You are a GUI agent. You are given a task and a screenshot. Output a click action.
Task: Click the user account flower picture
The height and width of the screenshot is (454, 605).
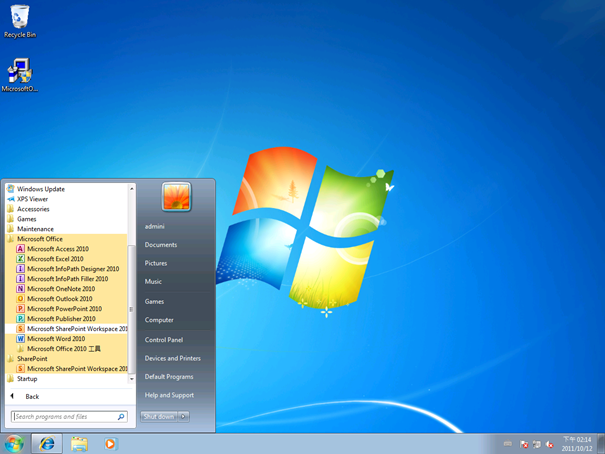pyautogui.click(x=176, y=197)
